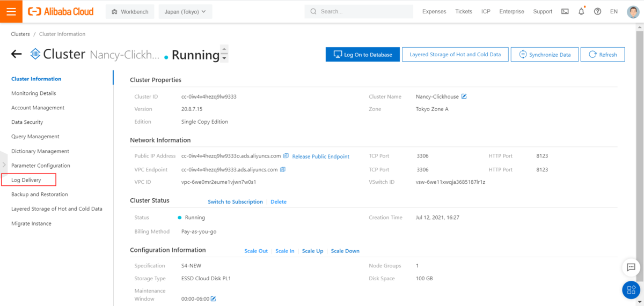Open the help question mark icon

(597, 11)
